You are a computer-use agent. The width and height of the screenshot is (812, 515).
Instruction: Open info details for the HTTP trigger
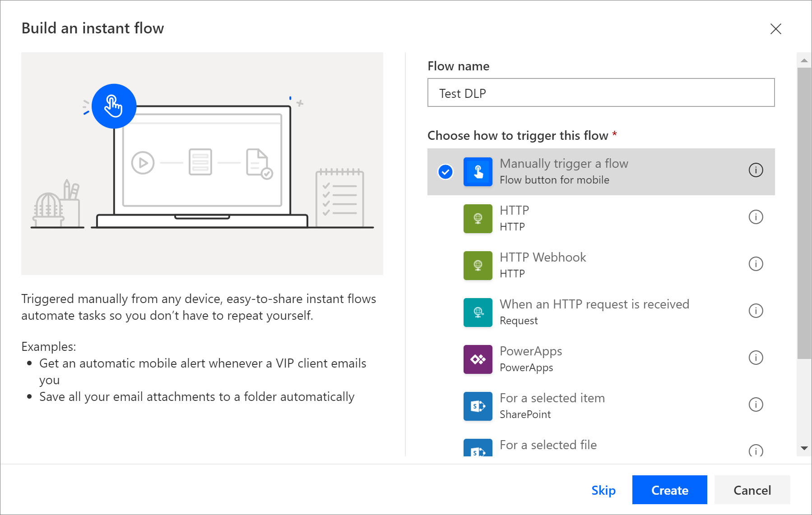click(756, 217)
